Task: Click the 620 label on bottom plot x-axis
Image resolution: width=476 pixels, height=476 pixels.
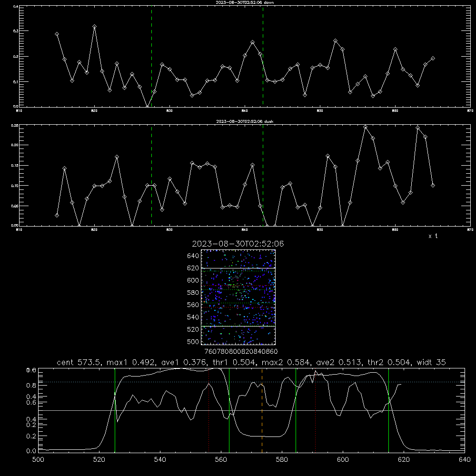Action: pos(404,460)
